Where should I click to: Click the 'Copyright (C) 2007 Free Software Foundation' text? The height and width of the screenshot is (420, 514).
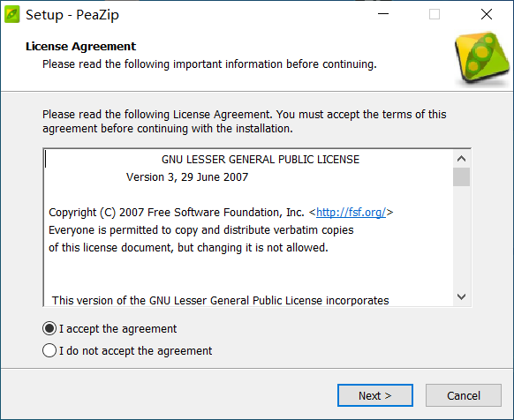(x=177, y=213)
